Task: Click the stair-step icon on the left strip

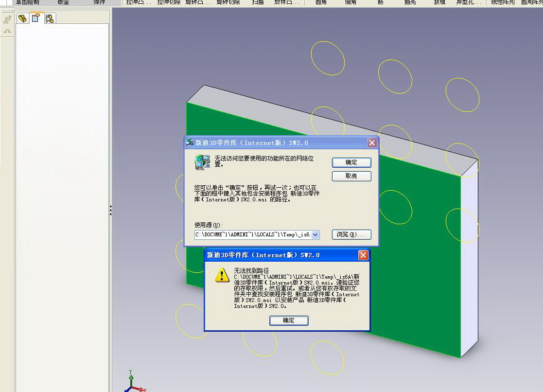Action: [x=7, y=20]
